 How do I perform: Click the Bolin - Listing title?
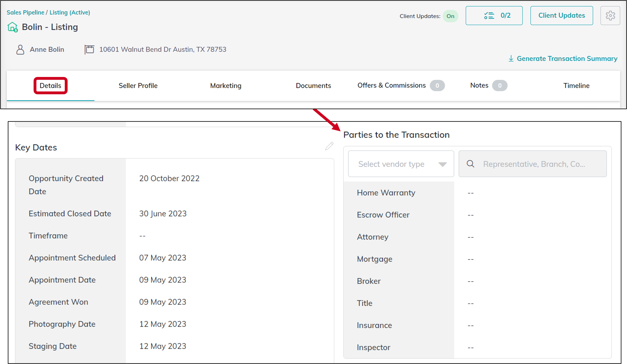pos(50,27)
